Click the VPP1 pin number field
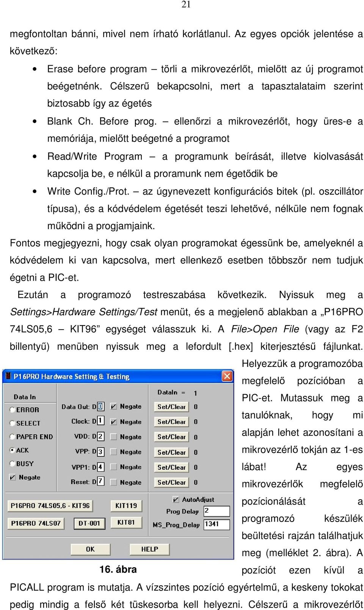364x610 pixels. pos(100,467)
